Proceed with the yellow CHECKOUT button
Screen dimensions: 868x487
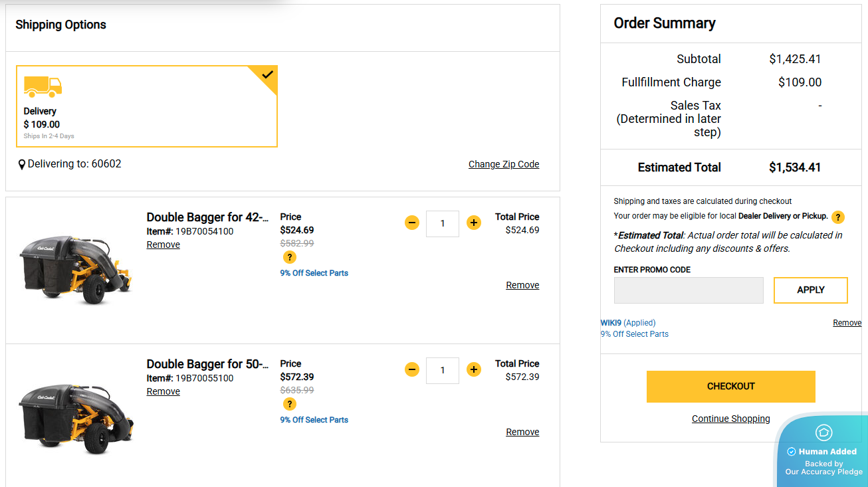click(730, 387)
